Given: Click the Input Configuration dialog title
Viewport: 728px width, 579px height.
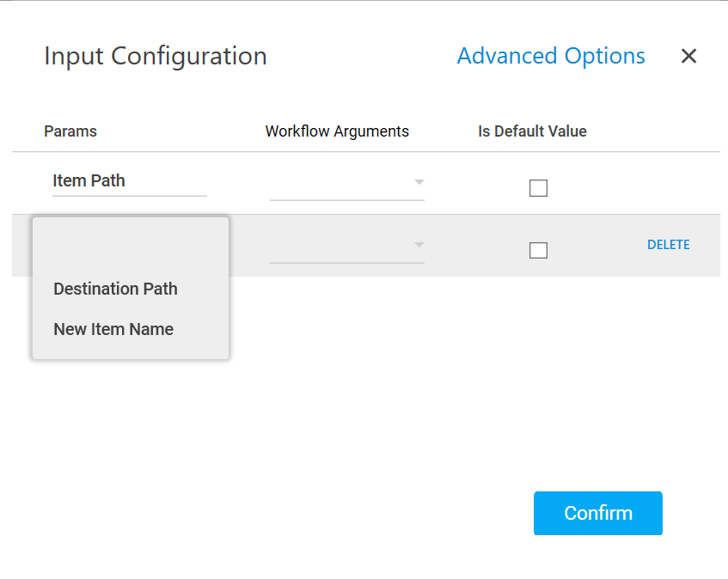Looking at the screenshot, I should coord(156,57).
